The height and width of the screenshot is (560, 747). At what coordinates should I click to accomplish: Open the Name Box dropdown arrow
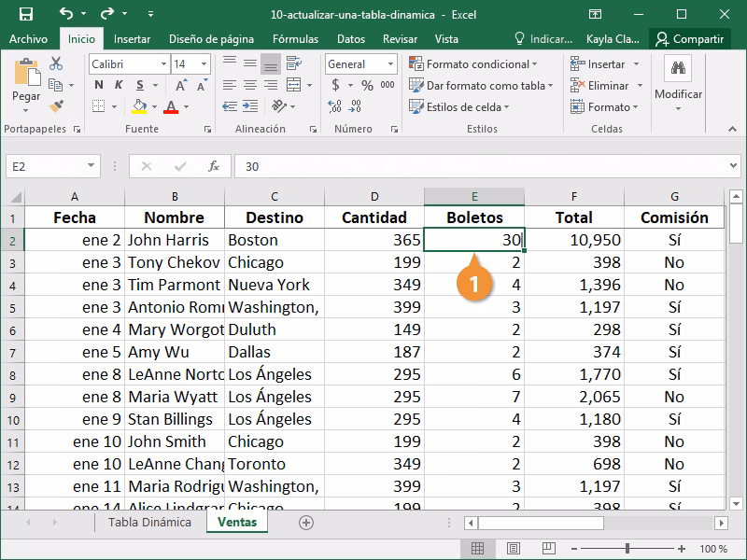coord(91,166)
